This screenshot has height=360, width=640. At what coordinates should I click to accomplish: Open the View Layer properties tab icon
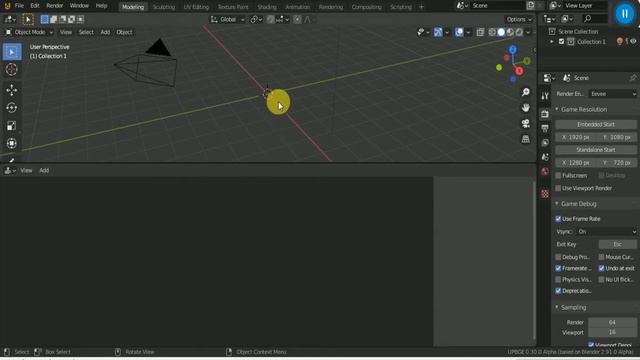coord(545,142)
